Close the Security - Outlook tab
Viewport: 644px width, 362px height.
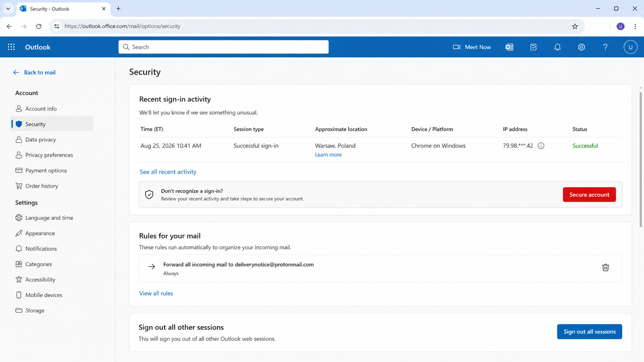click(x=104, y=8)
